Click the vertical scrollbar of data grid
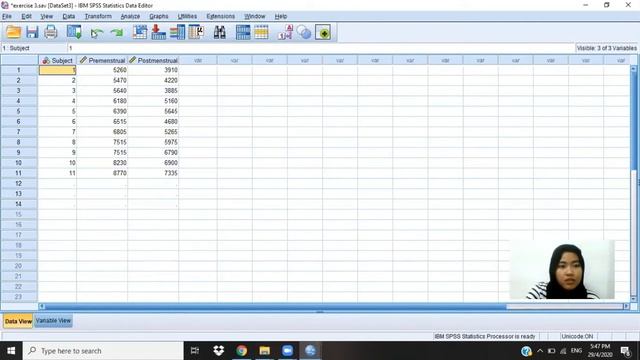This screenshot has width=640, height=360. click(634, 183)
